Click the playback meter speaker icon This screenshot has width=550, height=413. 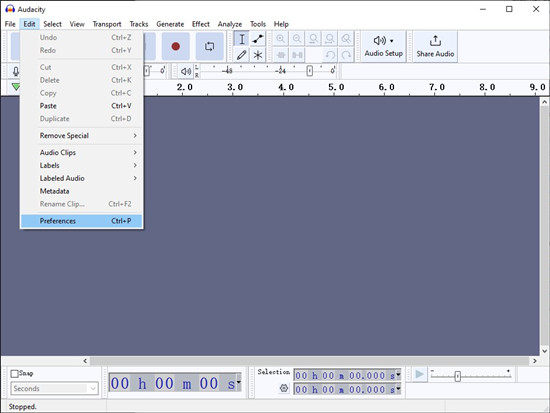[186, 71]
